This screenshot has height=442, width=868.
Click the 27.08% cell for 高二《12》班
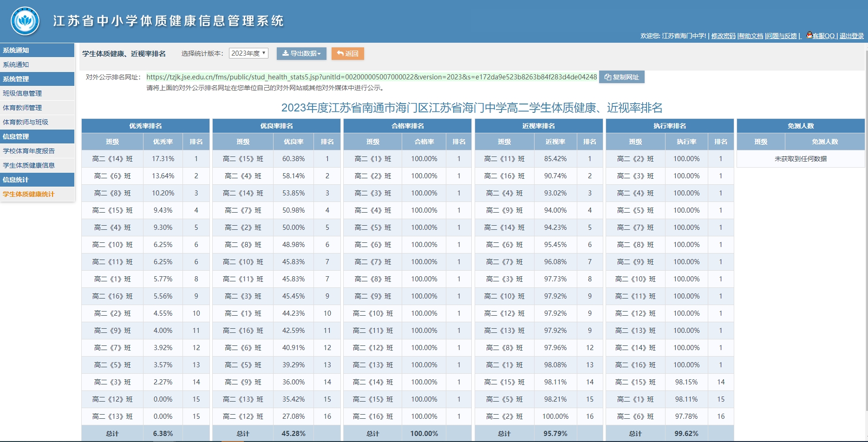(x=294, y=416)
